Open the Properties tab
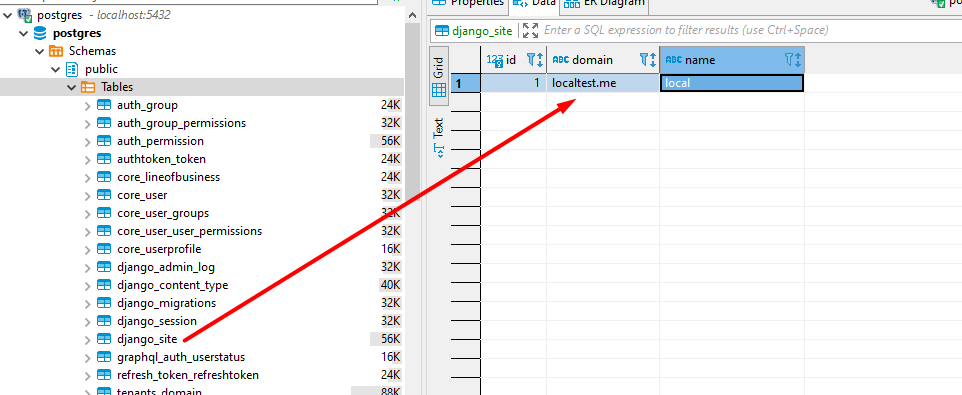Screen dimensions: 962x395 tap(469, 3)
